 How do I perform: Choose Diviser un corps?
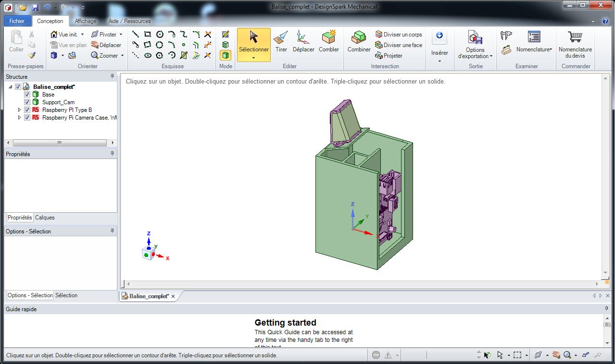(x=398, y=35)
